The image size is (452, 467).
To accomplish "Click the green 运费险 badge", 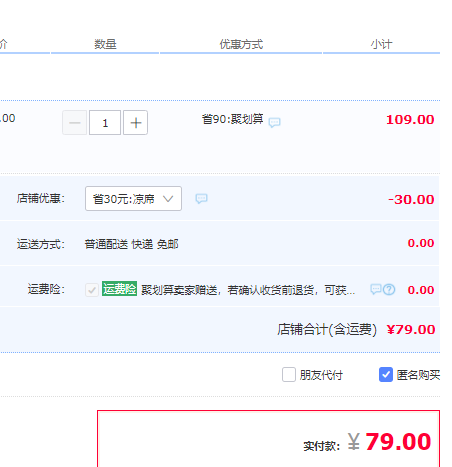I will (119, 289).
